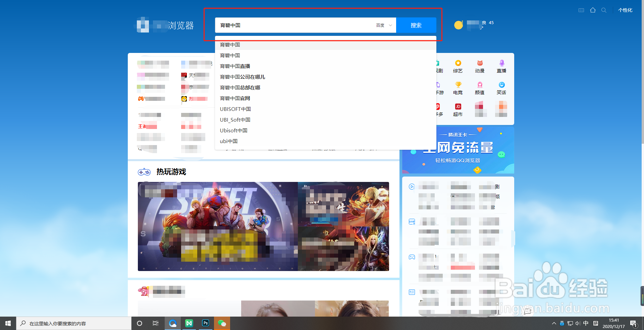Open 个性化 personalization settings
The image size is (644, 330).
coord(625,10)
